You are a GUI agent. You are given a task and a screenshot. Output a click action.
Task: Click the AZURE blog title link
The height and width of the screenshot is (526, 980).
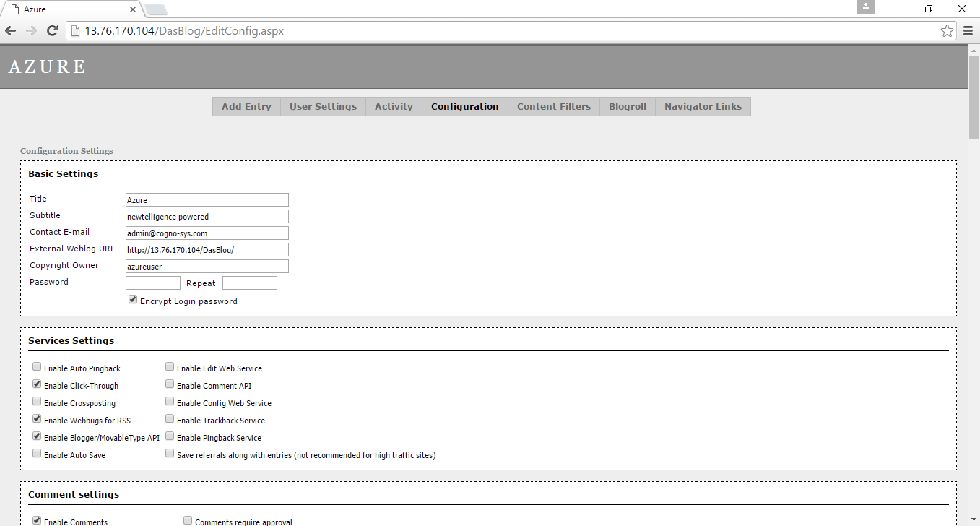(47, 67)
